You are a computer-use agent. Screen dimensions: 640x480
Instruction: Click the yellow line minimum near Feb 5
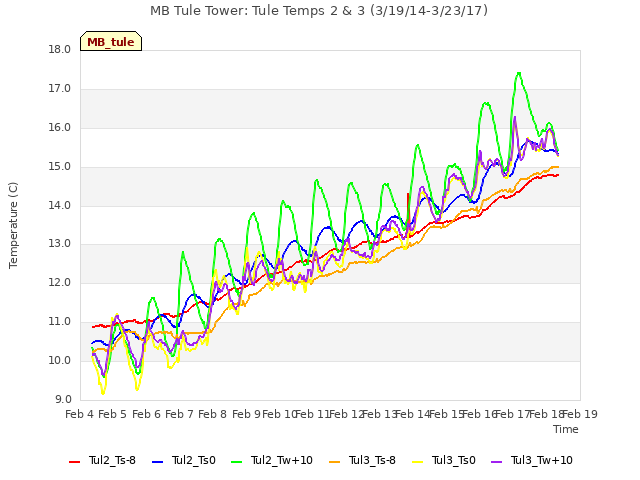[x=103, y=393]
